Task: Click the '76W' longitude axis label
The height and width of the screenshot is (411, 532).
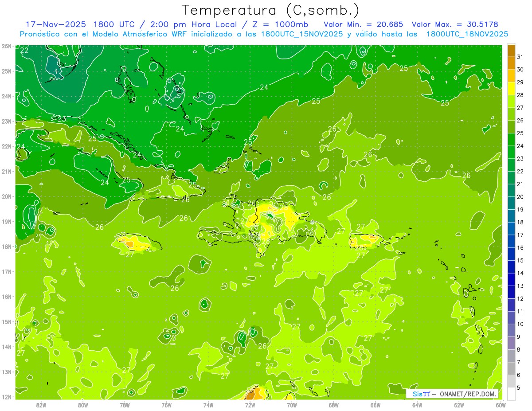Action: (167, 405)
